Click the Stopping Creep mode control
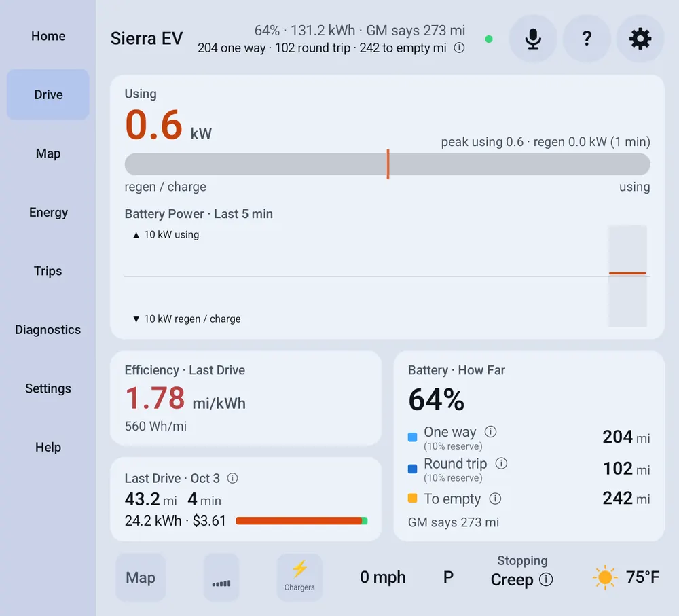 click(x=521, y=571)
